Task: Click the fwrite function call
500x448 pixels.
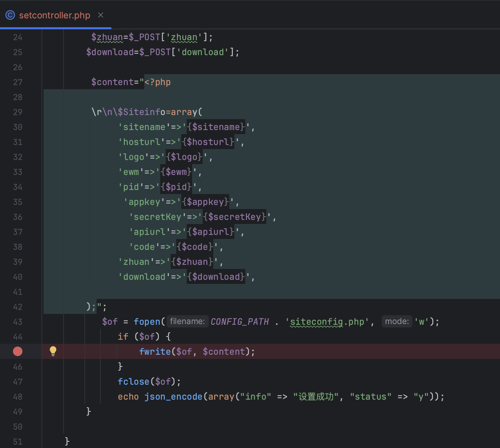Action: coord(155,352)
